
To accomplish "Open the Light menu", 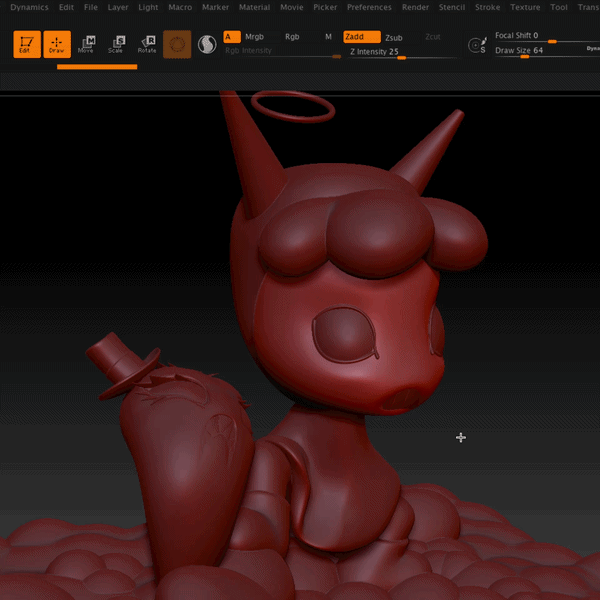I will [x=148, y=7].
